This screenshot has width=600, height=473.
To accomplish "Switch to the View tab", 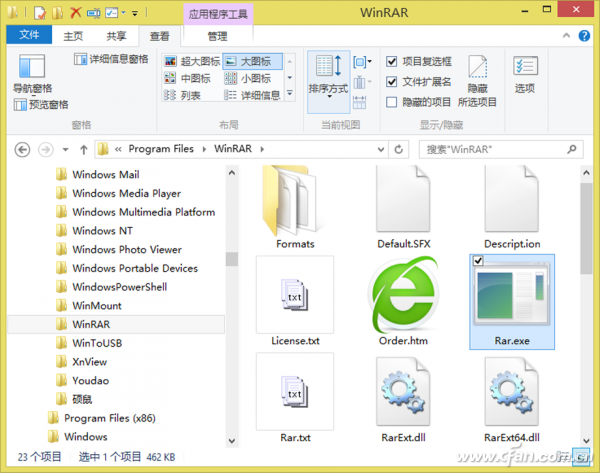I will [x=159, y=36].
